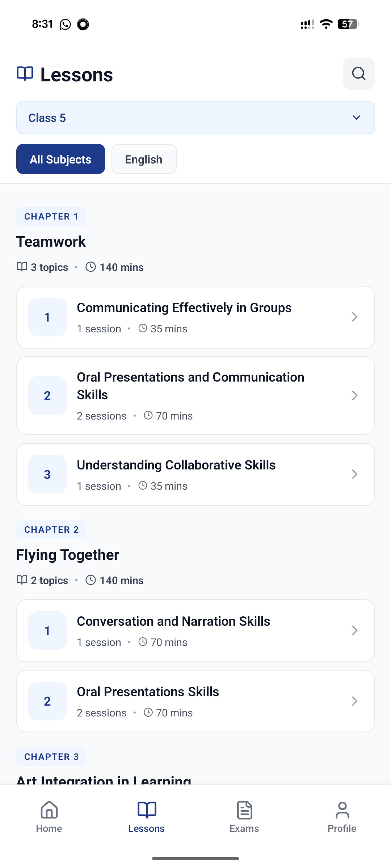Open Conversation and Narration Skills topic

[x=195, y=631]
